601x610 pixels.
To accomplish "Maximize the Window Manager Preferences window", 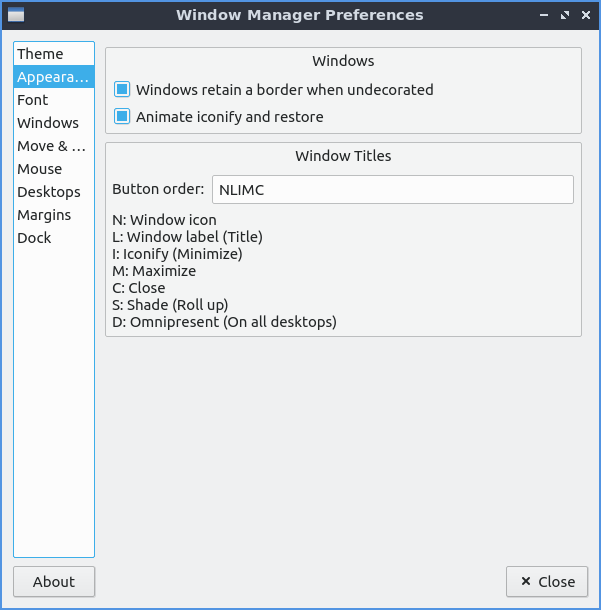I will [564, 15].
